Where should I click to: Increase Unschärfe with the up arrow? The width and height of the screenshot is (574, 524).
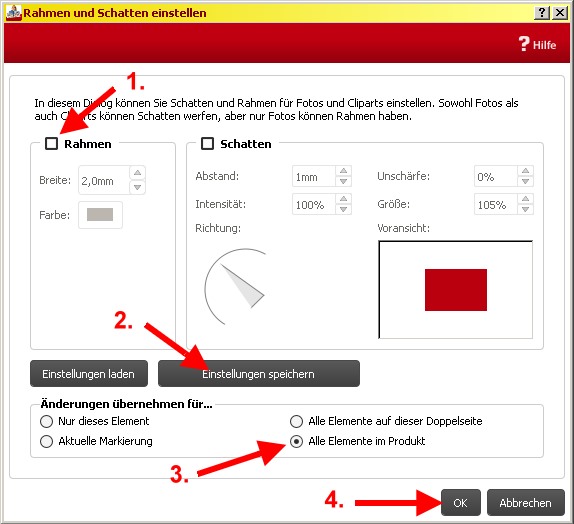[x=525, y=171]
